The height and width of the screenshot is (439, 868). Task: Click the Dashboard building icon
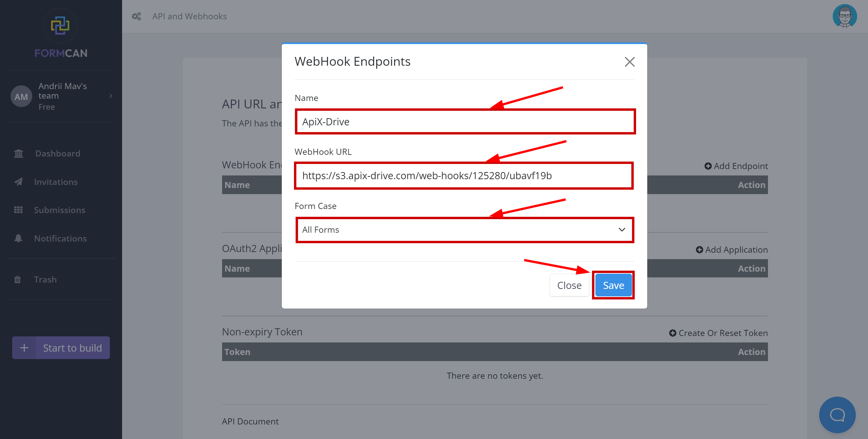pyautogui.click(x=19, y=153)
